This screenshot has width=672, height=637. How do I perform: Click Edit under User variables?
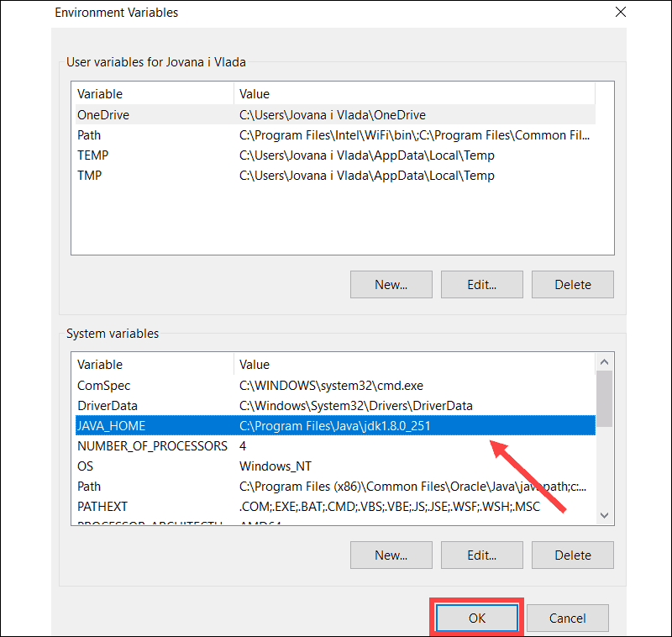(x=481, y=284)
